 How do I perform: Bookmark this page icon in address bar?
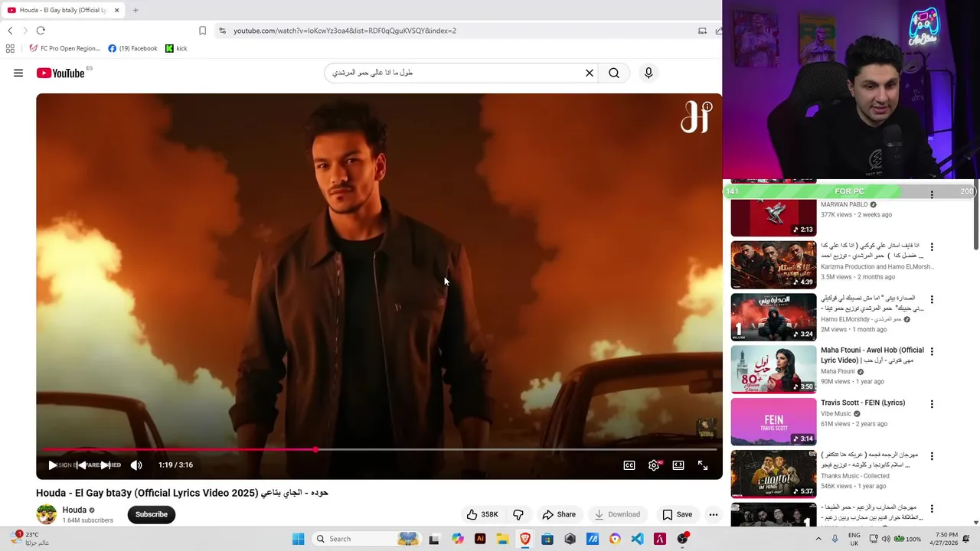point(202,31)
